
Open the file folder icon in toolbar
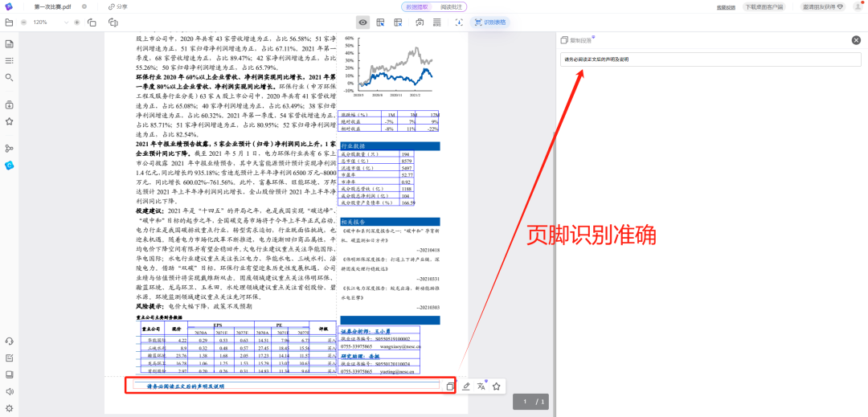pyautogui.click(x=9, y=22)
